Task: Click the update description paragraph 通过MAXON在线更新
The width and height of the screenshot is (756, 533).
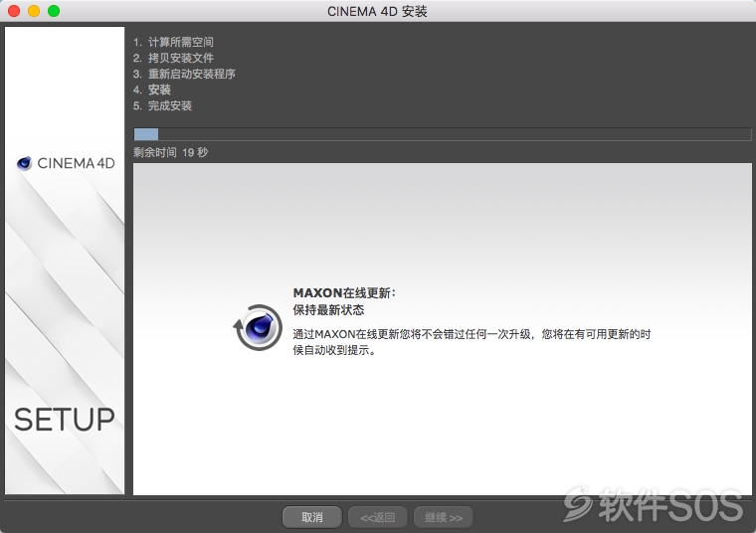Action: 472,342
